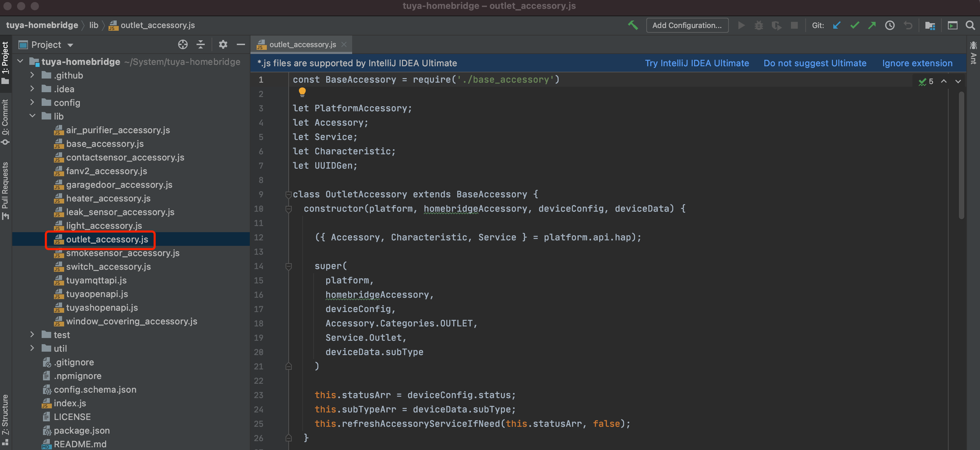Toggle the Pull Requests tool window
The image size is (980, 450).
click(x=5, y=191)
